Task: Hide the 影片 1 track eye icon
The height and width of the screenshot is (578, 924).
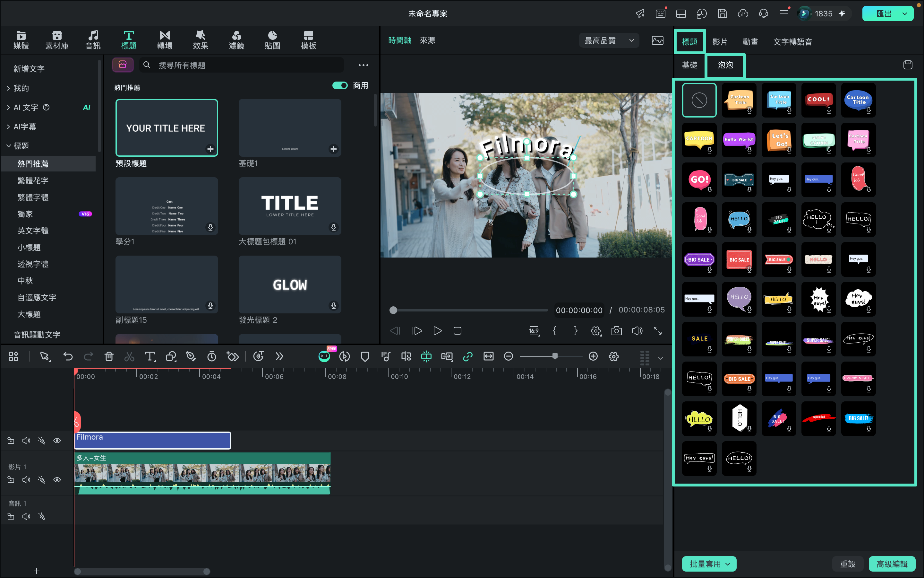Action: pos(57,479)
